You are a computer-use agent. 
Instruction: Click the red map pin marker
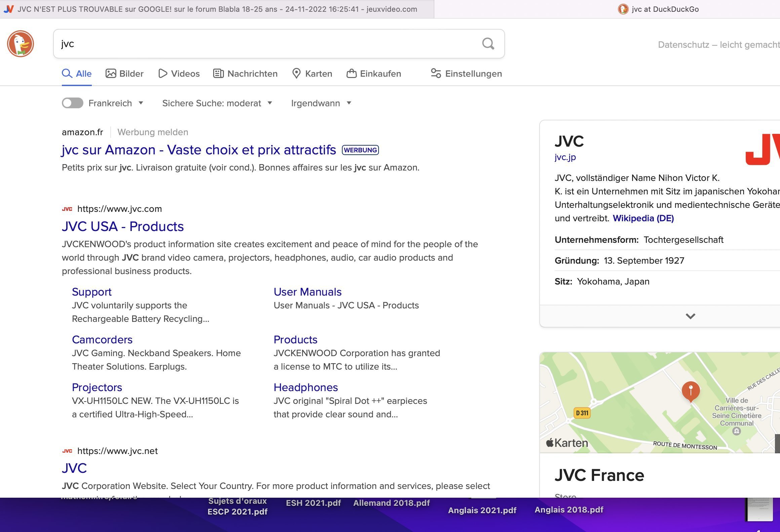click(691, 391)
